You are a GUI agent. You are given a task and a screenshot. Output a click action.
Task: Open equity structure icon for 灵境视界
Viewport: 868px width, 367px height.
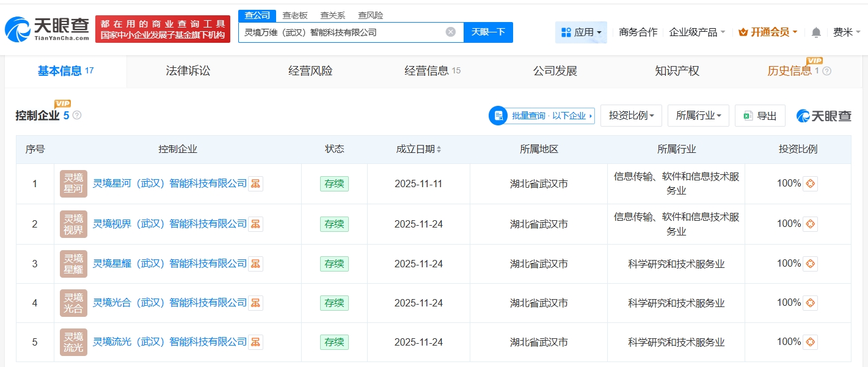click(256, 224)
